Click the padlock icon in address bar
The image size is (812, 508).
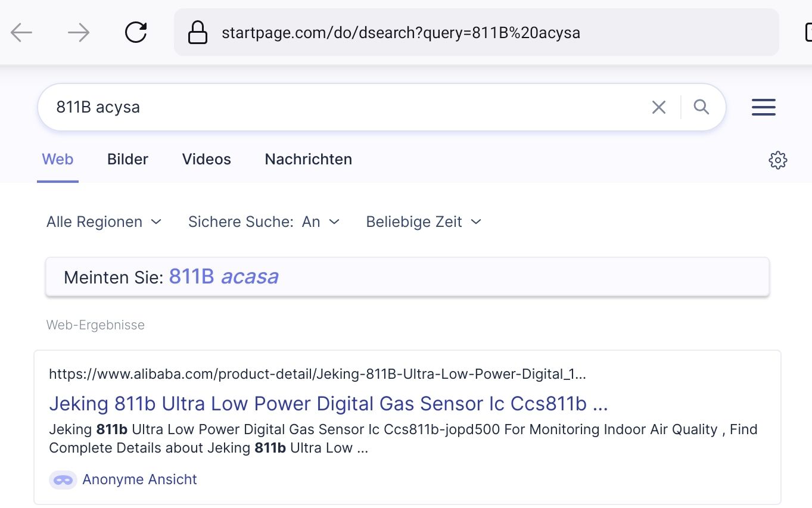198,33
